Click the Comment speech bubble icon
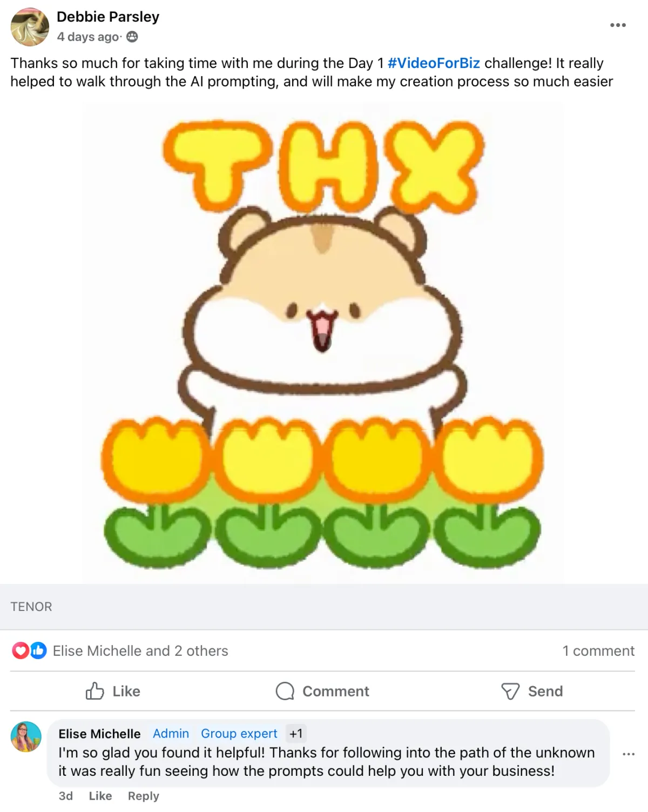648x812 pixels. (x=285, y=691)
